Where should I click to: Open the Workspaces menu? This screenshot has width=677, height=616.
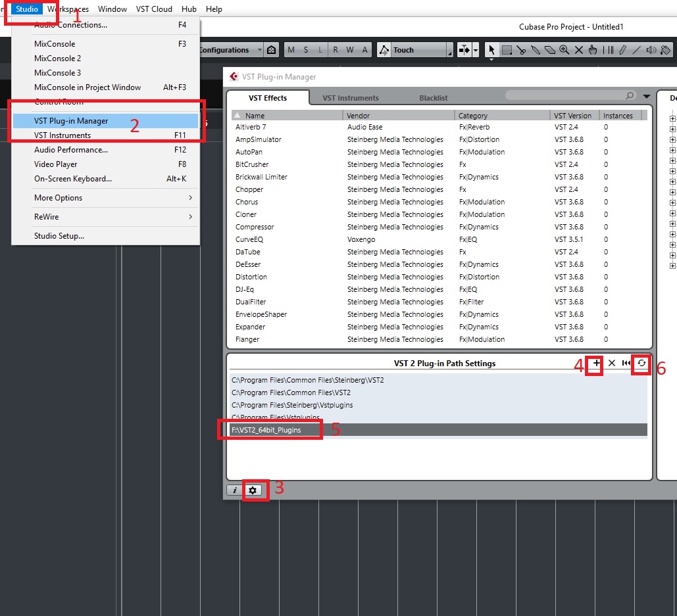[68, 9]
